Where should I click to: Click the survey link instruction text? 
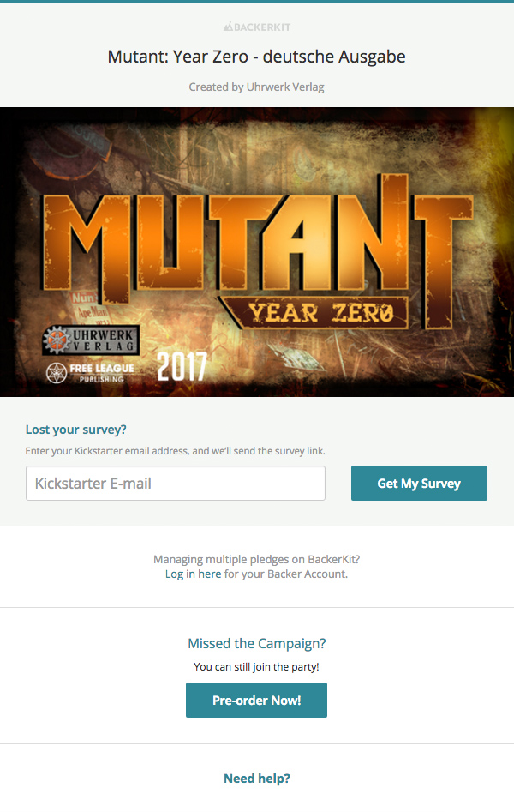(x=176, y=451)
